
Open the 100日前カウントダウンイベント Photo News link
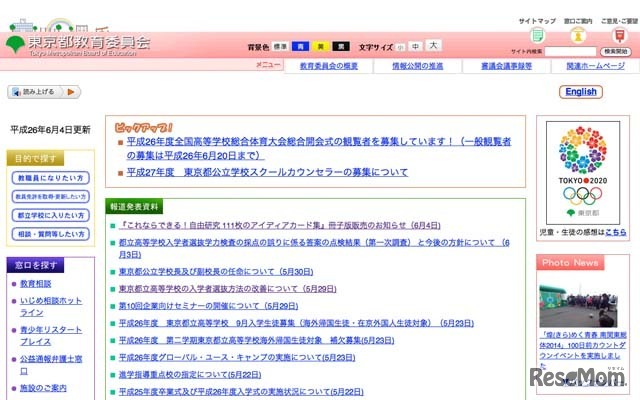click(582, 350)
